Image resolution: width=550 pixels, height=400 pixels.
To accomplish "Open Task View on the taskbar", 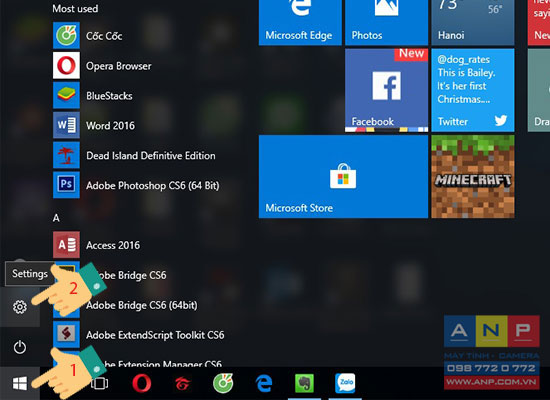I will tap(100, 384).
